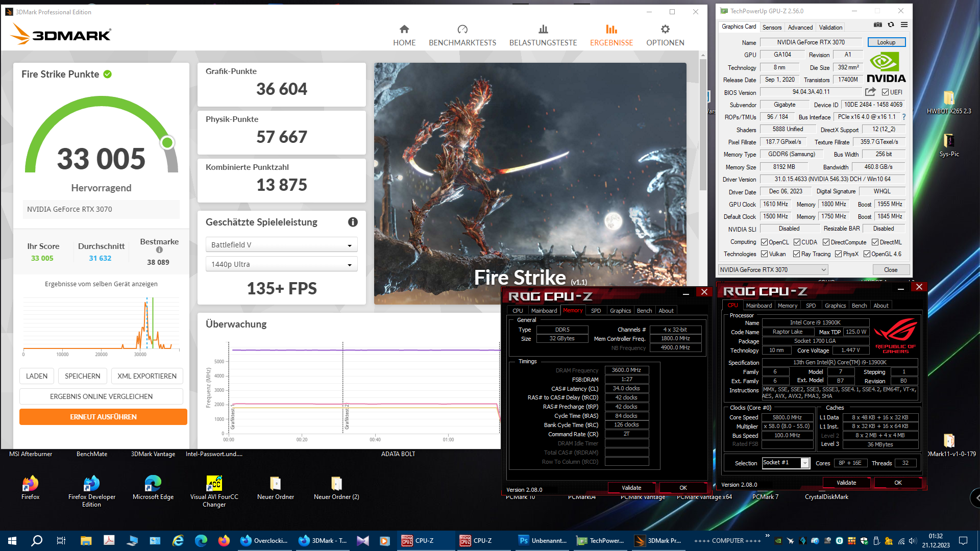
Task: Click Ergebnisse vom selben Gerät anzeigen
Action: (101, 284)
